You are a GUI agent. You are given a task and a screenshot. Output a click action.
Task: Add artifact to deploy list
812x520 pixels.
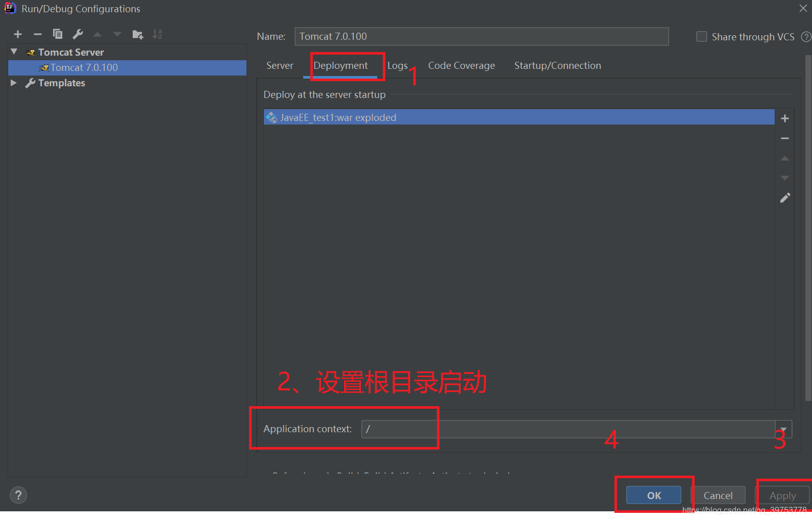point(785,118)
